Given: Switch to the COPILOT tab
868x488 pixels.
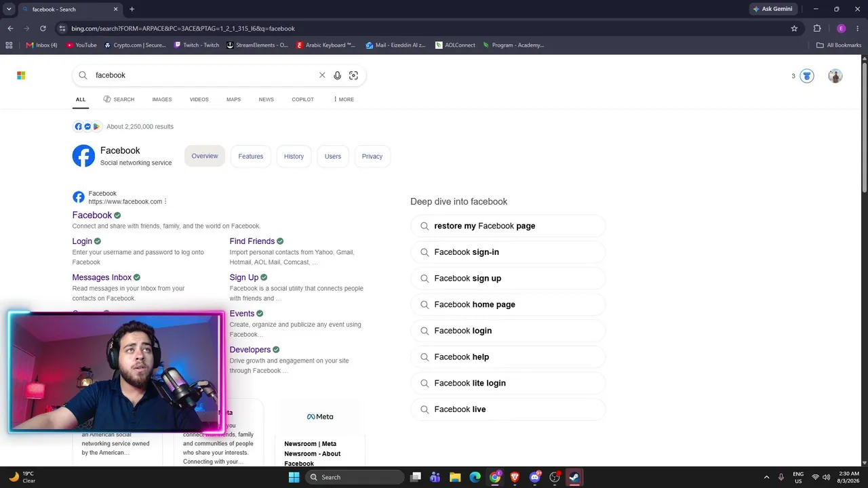Looking at the screenshot, I should click(302, 100).
